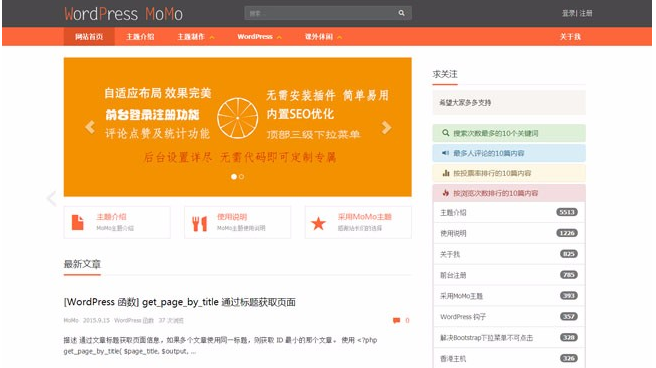
Task: Click the flame icon in the pink panel
Action: (x=446, y=193)
